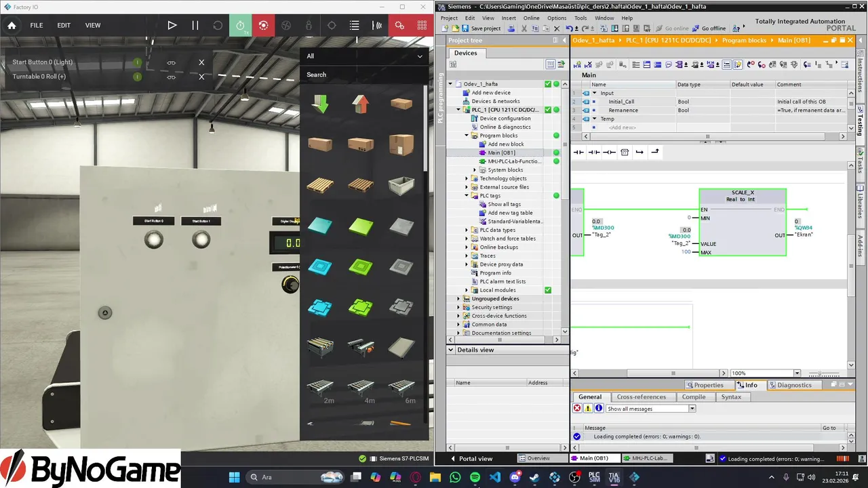Undo last action in TIA Portal
Screen dimensions: 868x488
click(x=569, y=28)
